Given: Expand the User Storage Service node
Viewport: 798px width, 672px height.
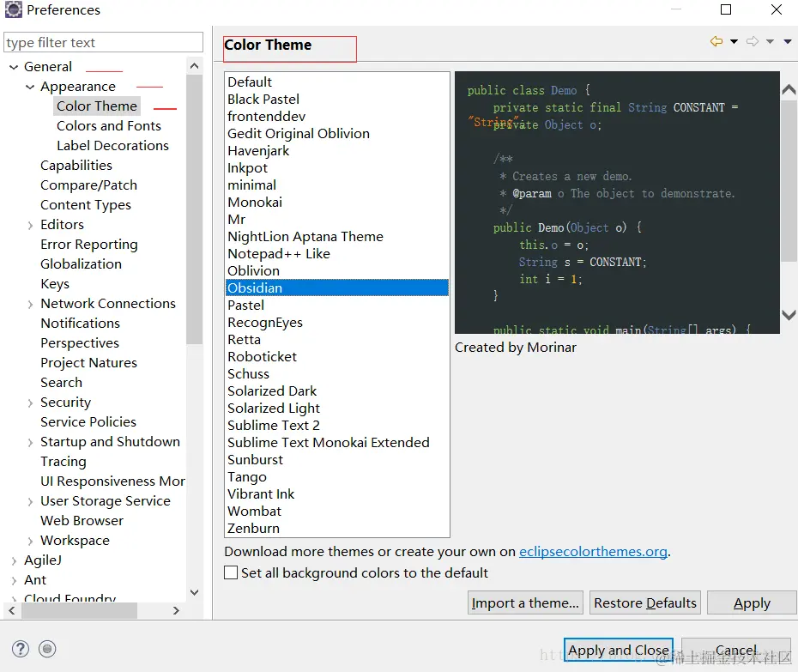Looking at the screenshot, I should tap(30, 501).
